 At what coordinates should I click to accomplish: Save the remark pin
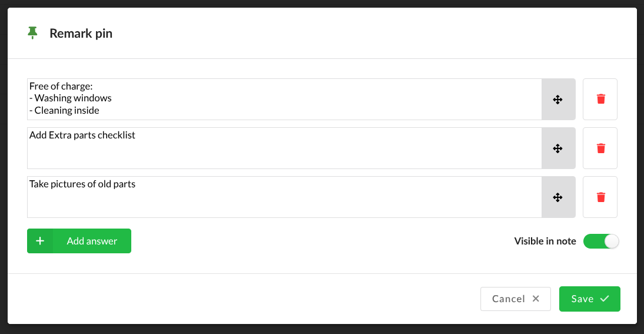point(589,299)
